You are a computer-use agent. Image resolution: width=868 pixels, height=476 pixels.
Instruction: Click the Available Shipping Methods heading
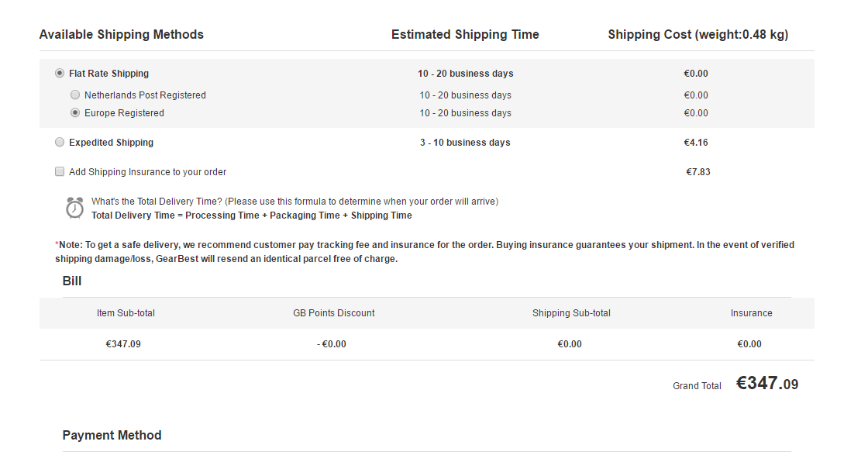pyautogui.click(x=121, y=34)
